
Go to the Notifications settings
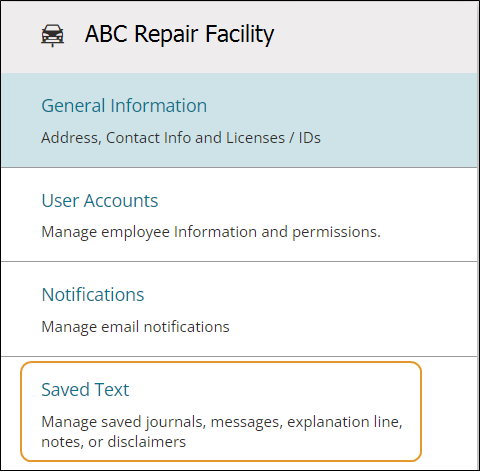(239, 309)
